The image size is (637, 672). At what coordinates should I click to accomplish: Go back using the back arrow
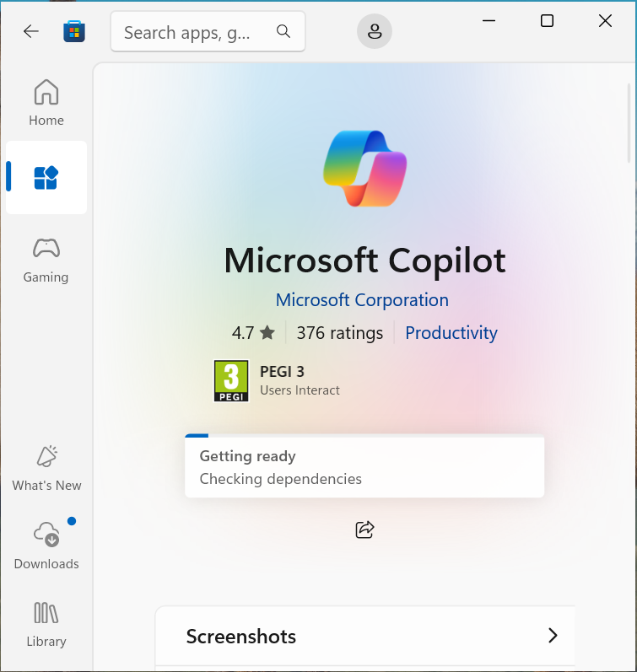click(x=31, y=31)
